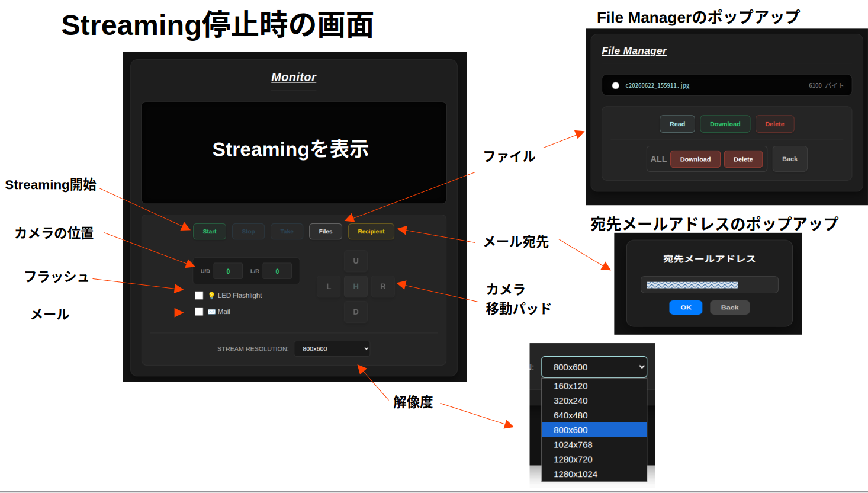Move camera down with the D pad button
This screenshot has width=868, height=493.
pos(356,312)
